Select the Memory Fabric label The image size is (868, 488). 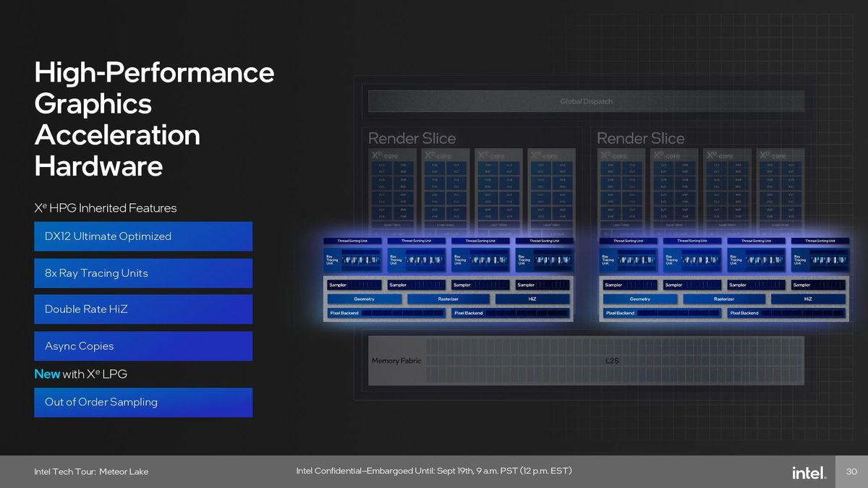(x=396, y=361)
